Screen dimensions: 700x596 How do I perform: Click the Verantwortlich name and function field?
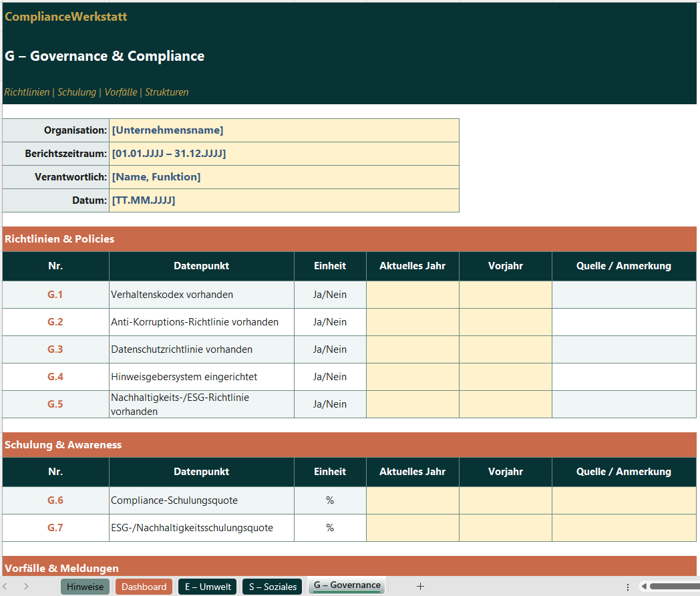click(284, 177)
